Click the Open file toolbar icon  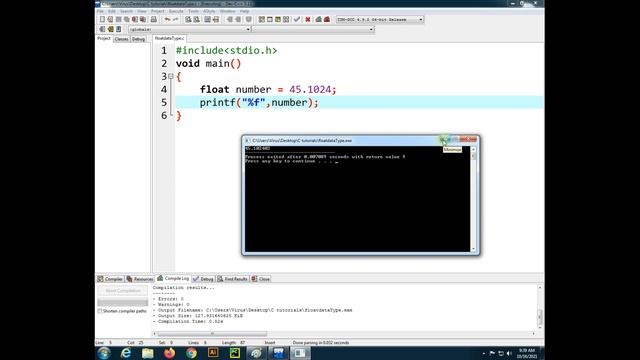[110, 19]
